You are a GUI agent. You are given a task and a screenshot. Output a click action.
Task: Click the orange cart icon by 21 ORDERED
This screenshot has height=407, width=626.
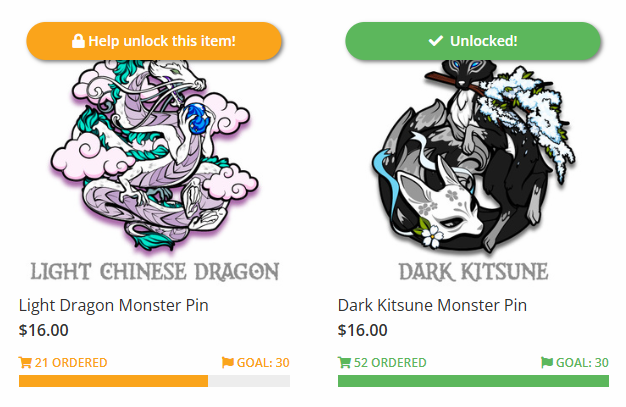coord(25,363)
